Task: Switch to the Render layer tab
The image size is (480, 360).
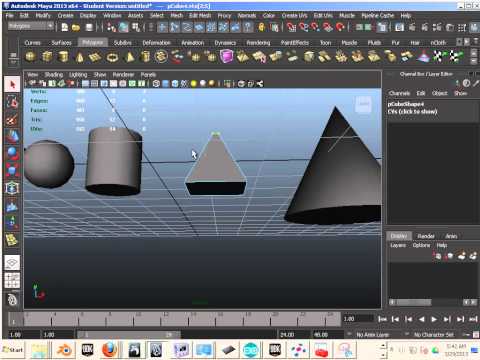Action: click(x=426, y=236)
